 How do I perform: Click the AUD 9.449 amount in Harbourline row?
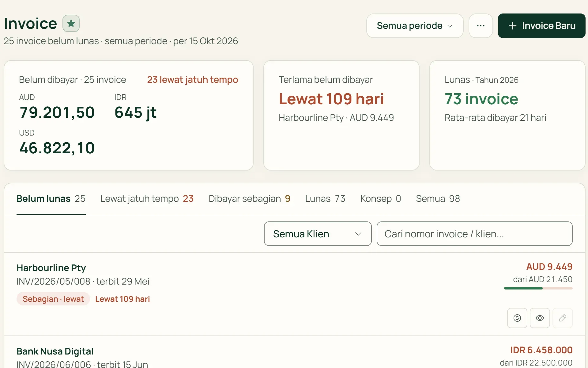tap(549, 267)
